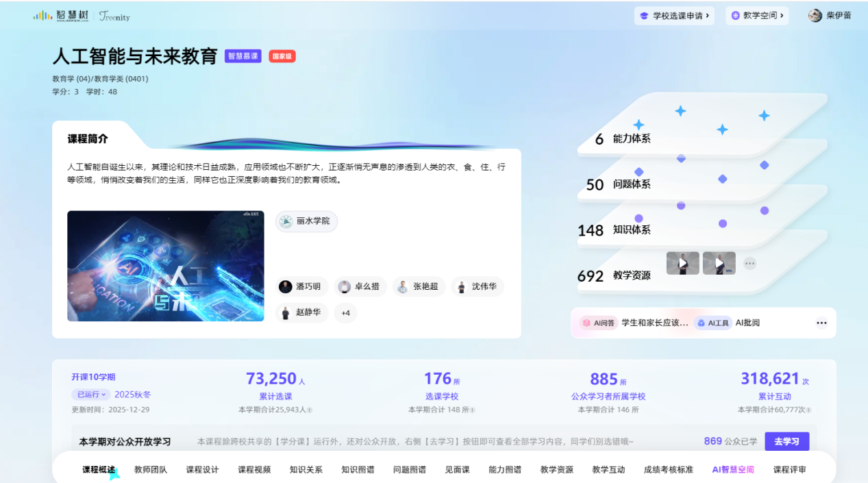The width and height of the screenshot is (868, 483).
Task: Go to the 知识图谱 tab
Action: [358, 469]
